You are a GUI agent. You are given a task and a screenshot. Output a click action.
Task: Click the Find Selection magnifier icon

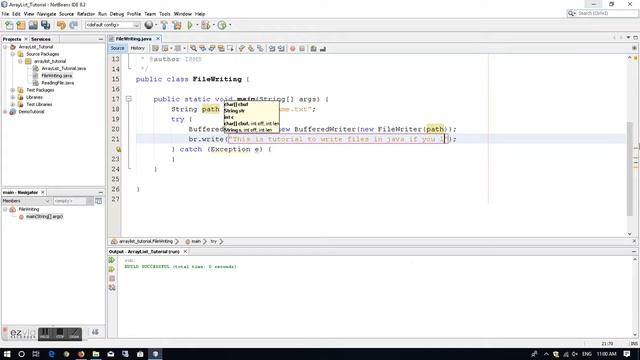click(x=193, y=49)
